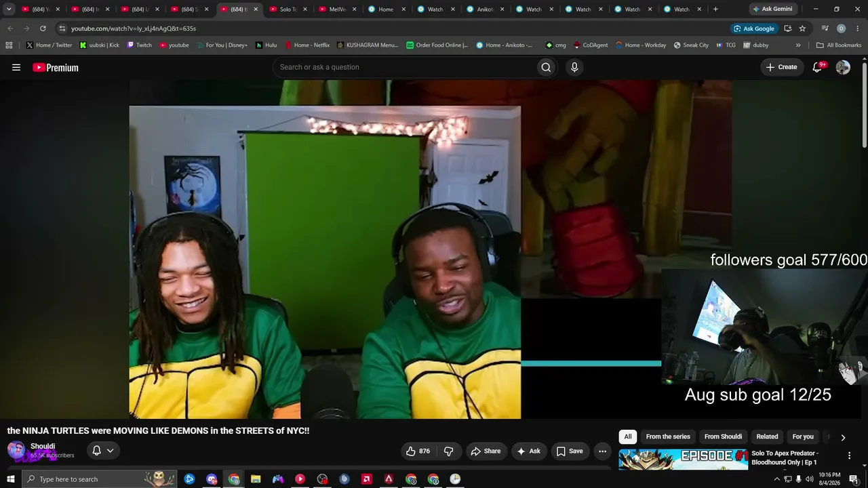Open Shouldi channel avatar
868x488 pixels.
coord(16,450)
